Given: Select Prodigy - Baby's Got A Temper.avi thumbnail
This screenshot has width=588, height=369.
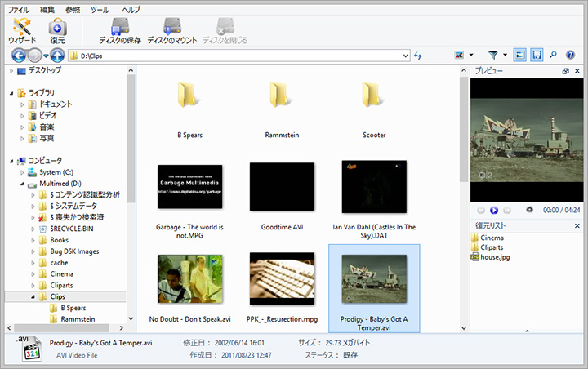Looking at the screenshot, I should pos(374,278).
